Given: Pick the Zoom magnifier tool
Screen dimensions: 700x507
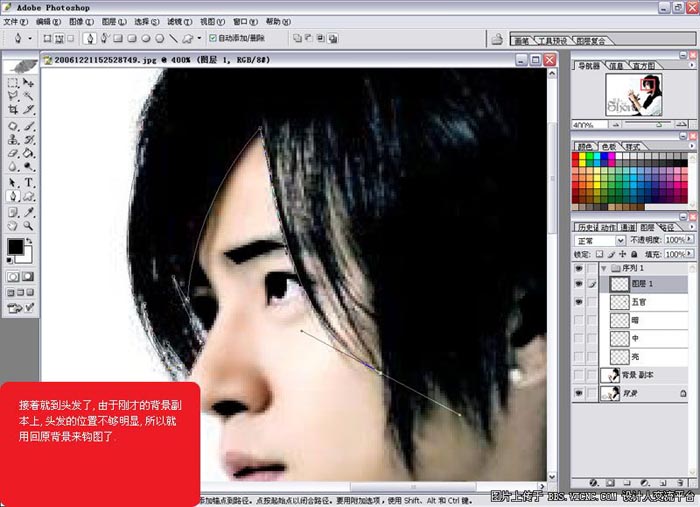Looking at the screenshot, I should click(29, 226).
